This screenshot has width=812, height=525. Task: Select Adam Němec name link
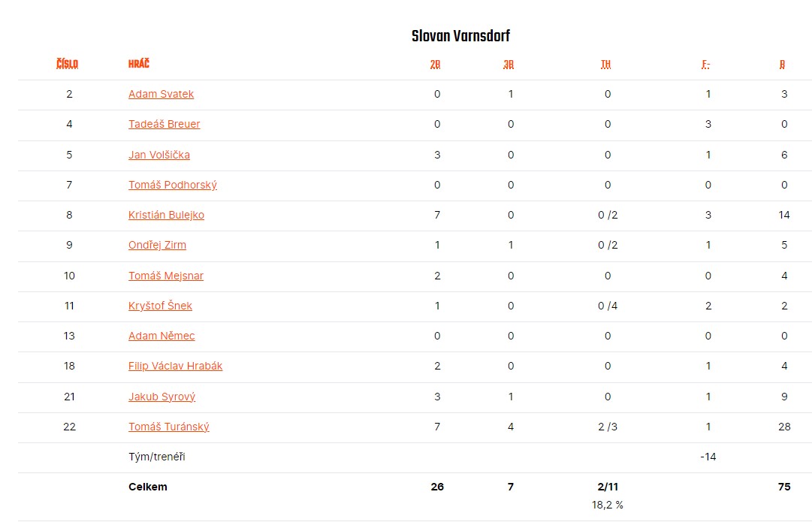(161, 336)
